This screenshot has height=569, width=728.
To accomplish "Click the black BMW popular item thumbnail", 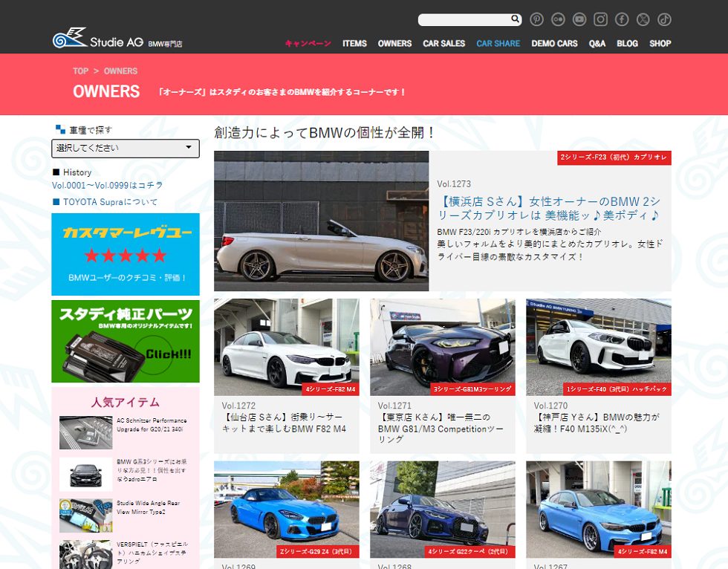I will pos(86,475).
